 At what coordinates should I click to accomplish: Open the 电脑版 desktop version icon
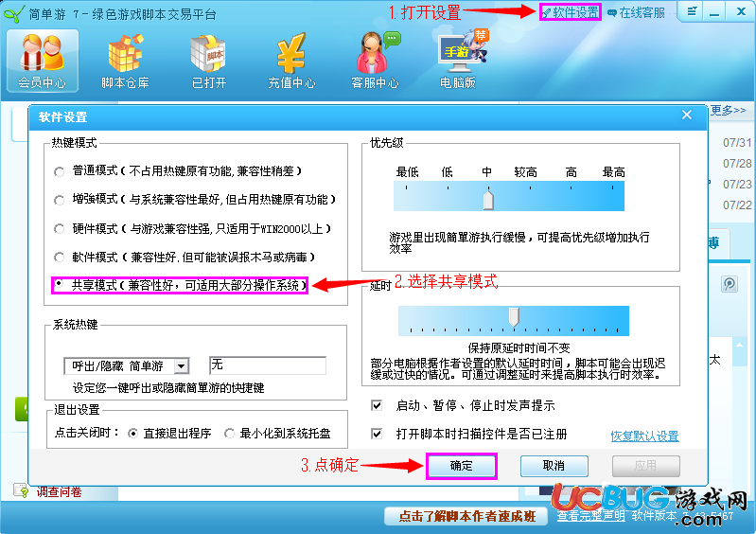click(x=459, y=61)
